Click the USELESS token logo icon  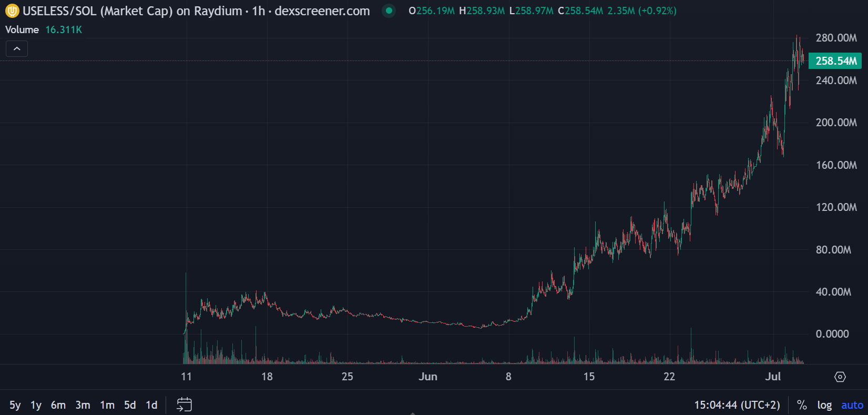[12, 11]
